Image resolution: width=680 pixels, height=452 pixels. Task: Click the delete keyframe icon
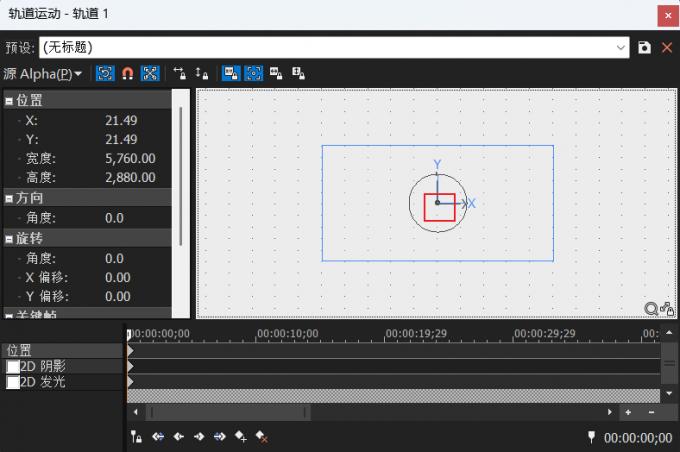point(261,437)
